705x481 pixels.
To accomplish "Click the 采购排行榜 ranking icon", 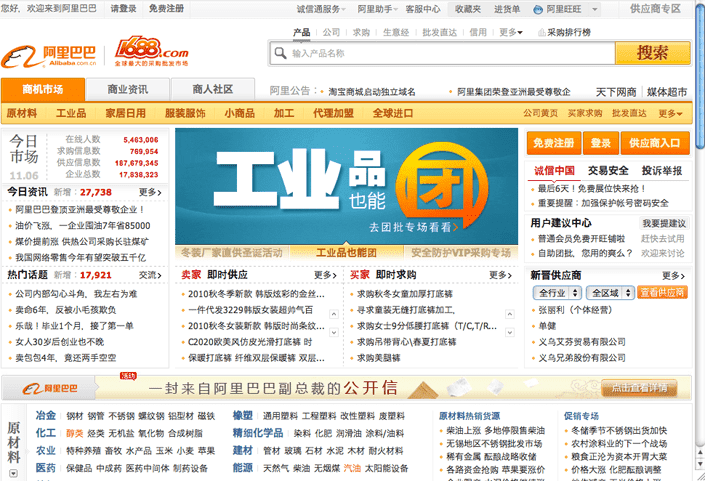I will tap(541, 32).
